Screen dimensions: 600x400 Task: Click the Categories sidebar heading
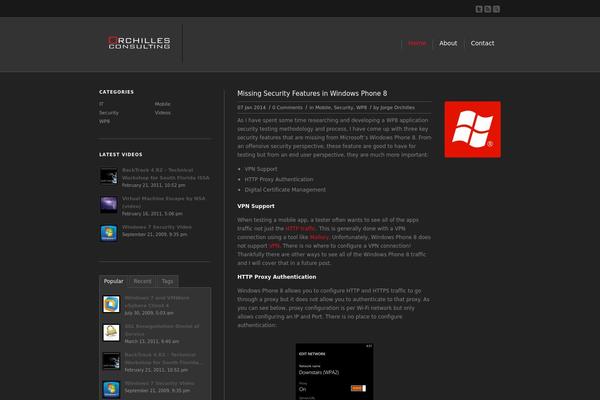[116, 92]
